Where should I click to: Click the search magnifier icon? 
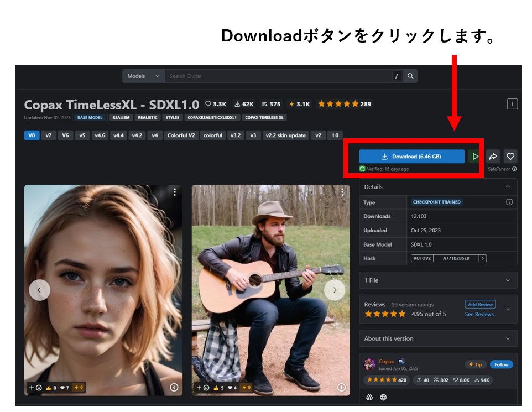tap(410, 76)
